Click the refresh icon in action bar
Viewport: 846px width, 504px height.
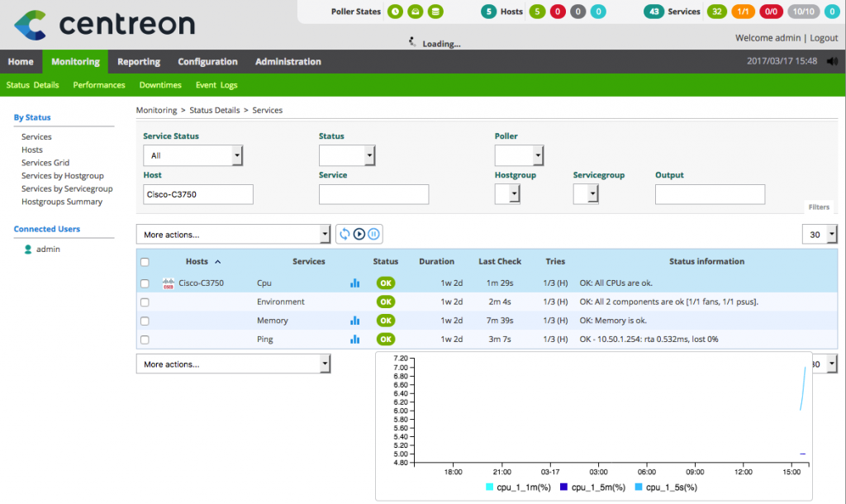point(345,234)
